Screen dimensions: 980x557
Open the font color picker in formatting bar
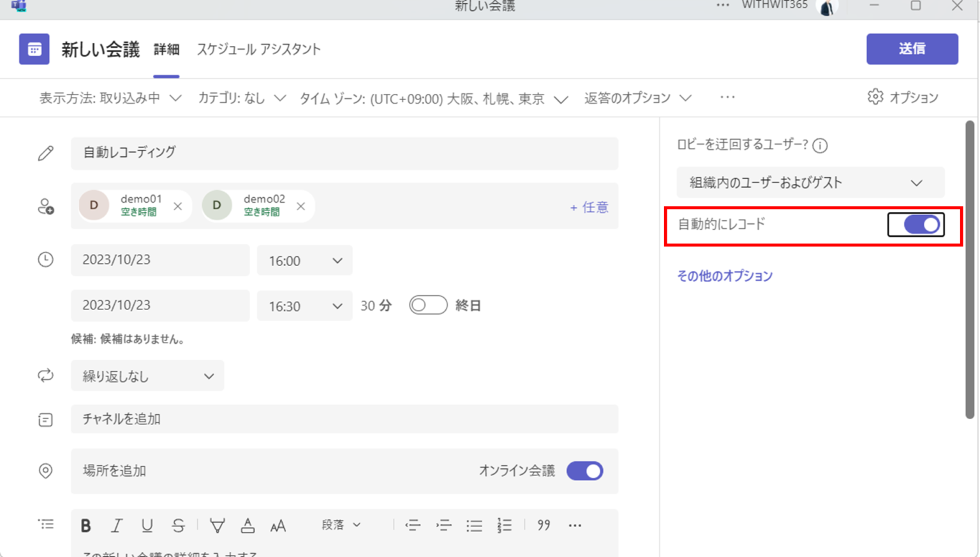pos(248,525)
